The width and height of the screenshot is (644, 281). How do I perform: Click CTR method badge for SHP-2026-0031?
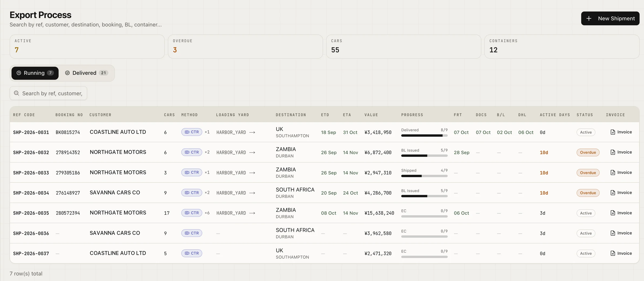(x=192, y=132)
